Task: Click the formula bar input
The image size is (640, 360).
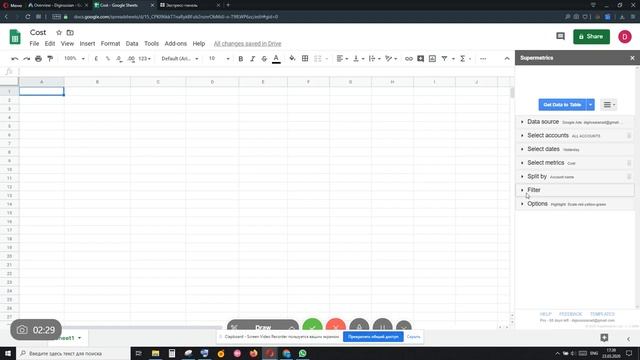Action: click(x=265, y=72)
